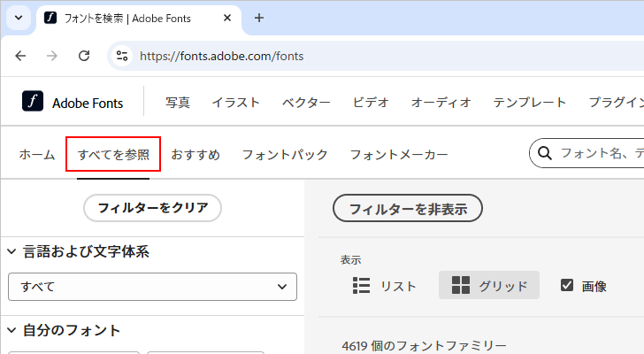
Task: Open a new tab with the plus icon
Action: 258,18
